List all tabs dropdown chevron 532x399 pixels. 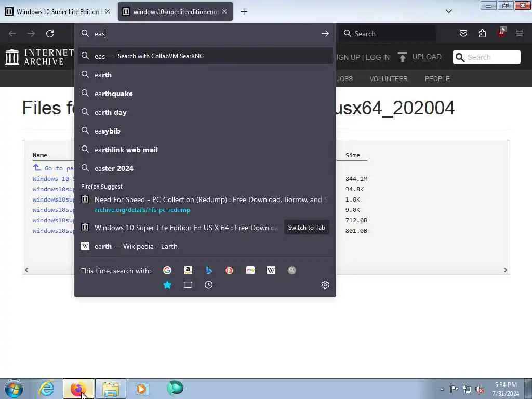(x=448, y=11)
